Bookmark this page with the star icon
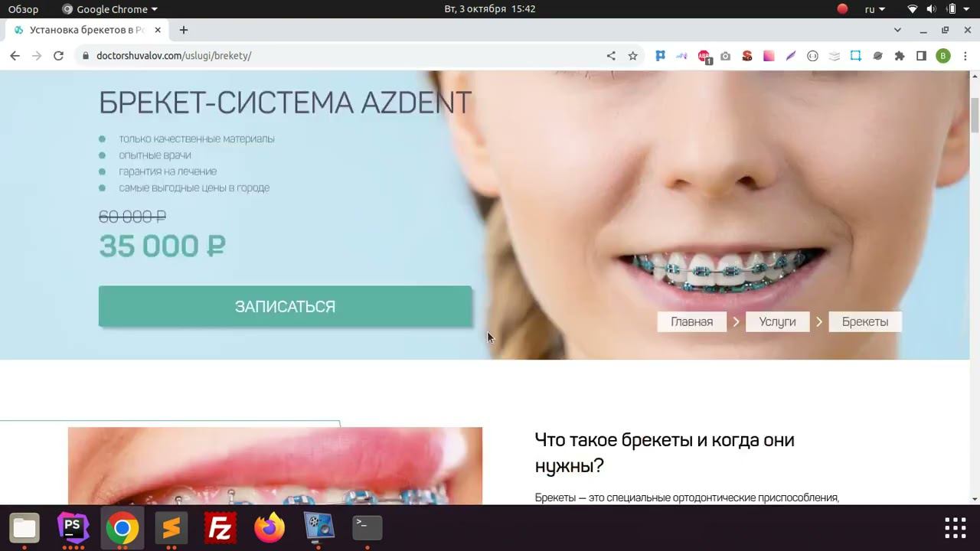 point(632,56)
